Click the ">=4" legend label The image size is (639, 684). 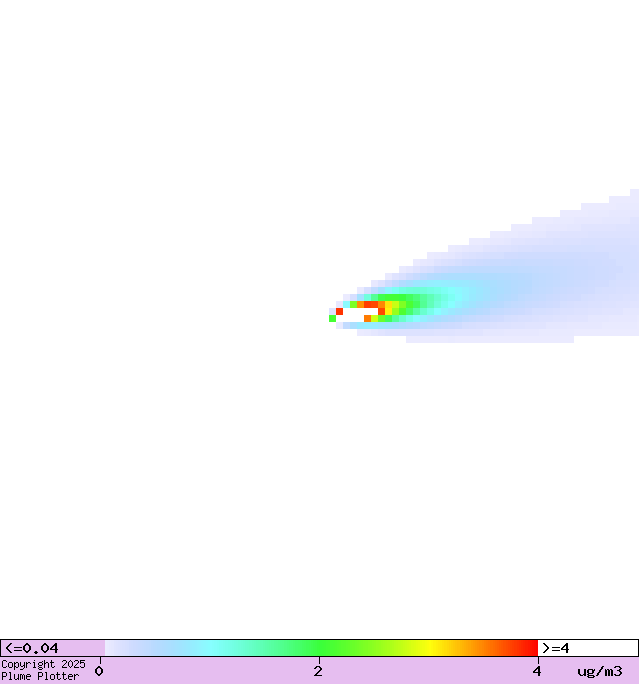556,648
